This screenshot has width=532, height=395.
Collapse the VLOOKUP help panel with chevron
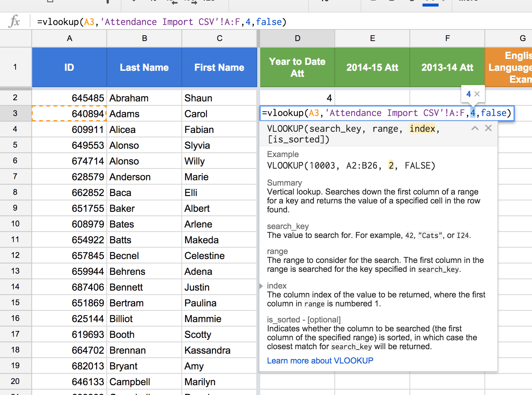[x=475, y=128]
